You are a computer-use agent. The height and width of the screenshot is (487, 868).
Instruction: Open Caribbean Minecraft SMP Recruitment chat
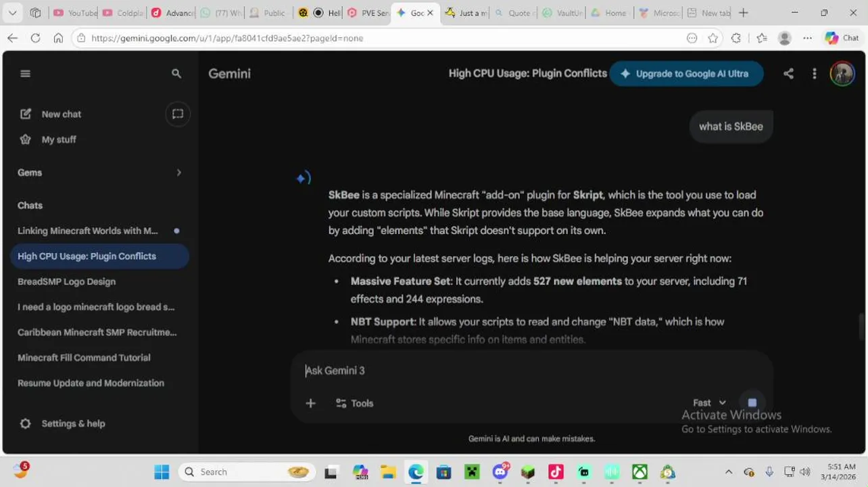(99, 332)
